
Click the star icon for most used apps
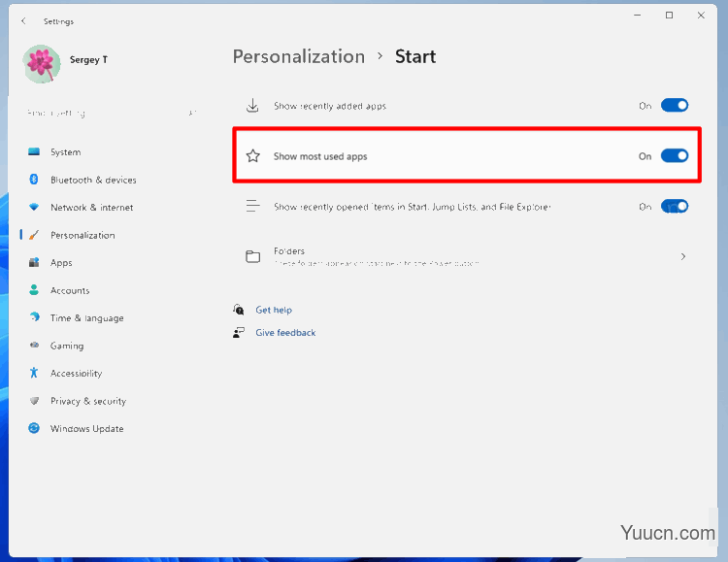coord(253,155)
